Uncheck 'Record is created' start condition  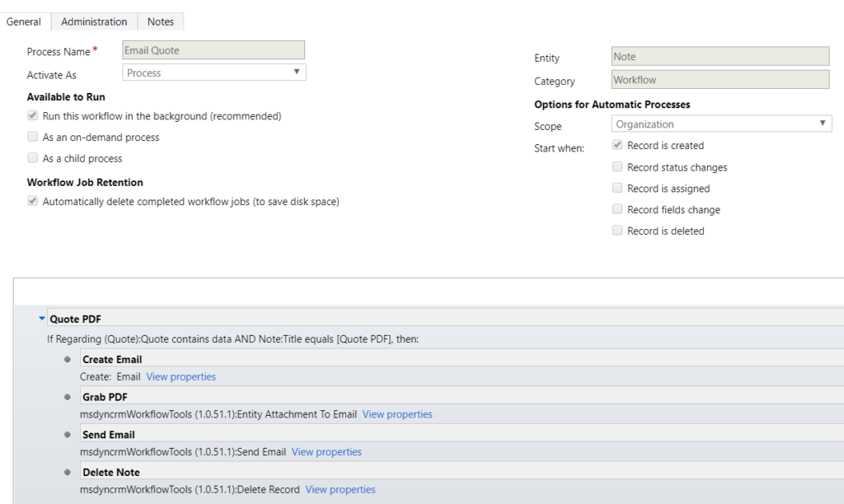click(617, 145)
